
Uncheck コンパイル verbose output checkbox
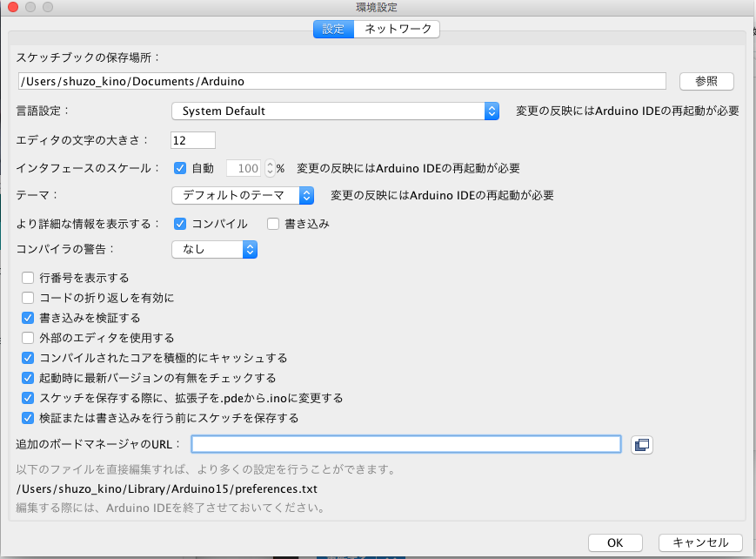[x=180, y=224]
